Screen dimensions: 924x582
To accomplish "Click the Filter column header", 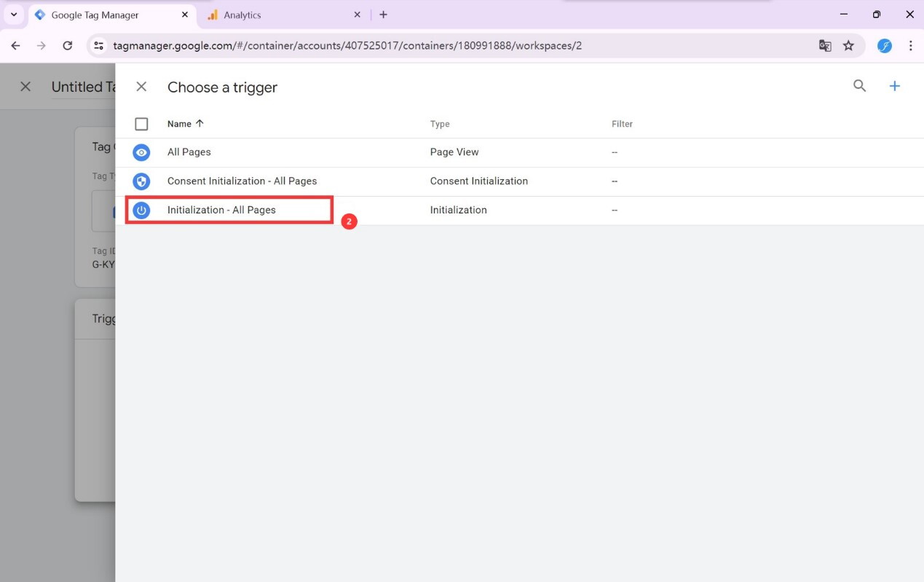I will click(622, 124).
